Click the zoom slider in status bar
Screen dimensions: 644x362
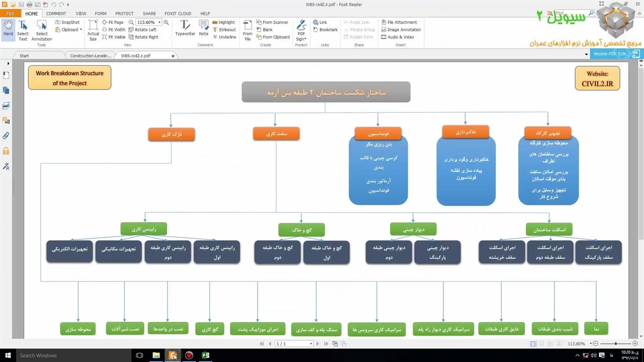tap(615, 344)
